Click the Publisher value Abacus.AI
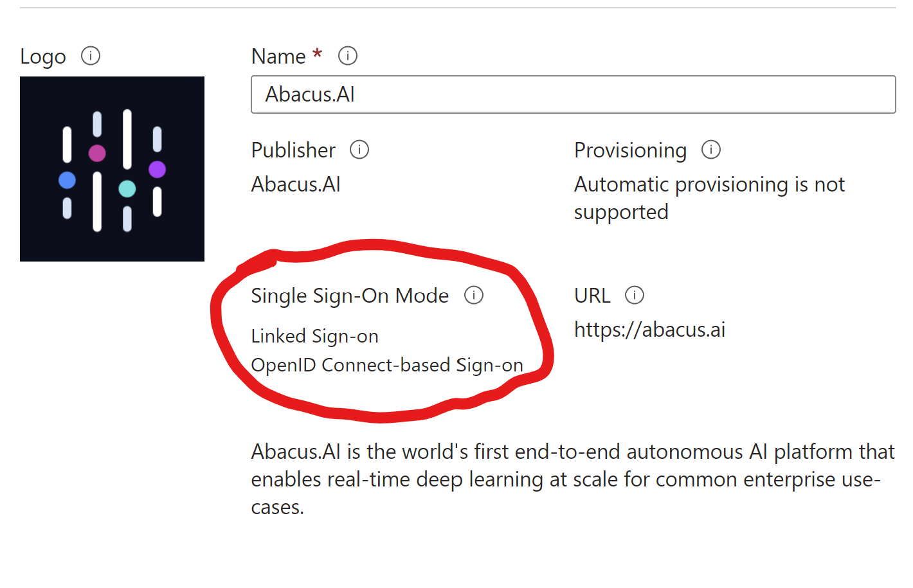This screenshot has width=913, height=588. (x=295, y=184)
